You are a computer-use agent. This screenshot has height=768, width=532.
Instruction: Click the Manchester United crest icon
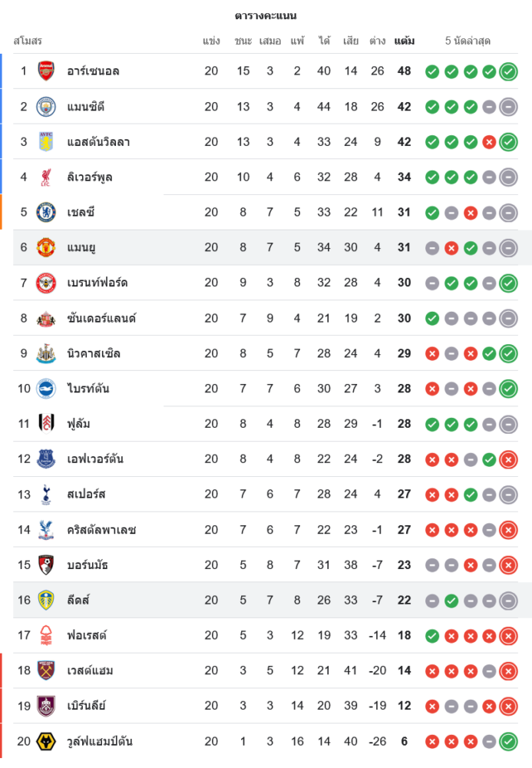[46, 247]
